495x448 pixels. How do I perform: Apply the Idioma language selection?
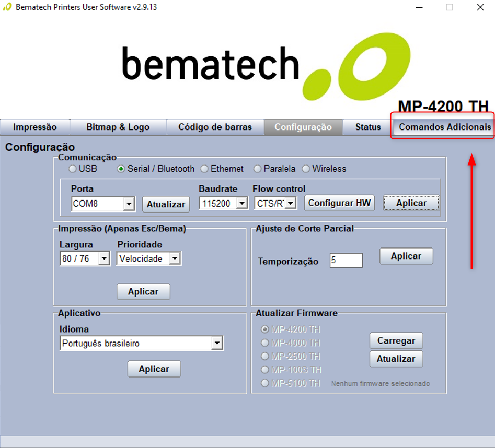(154, 369)
